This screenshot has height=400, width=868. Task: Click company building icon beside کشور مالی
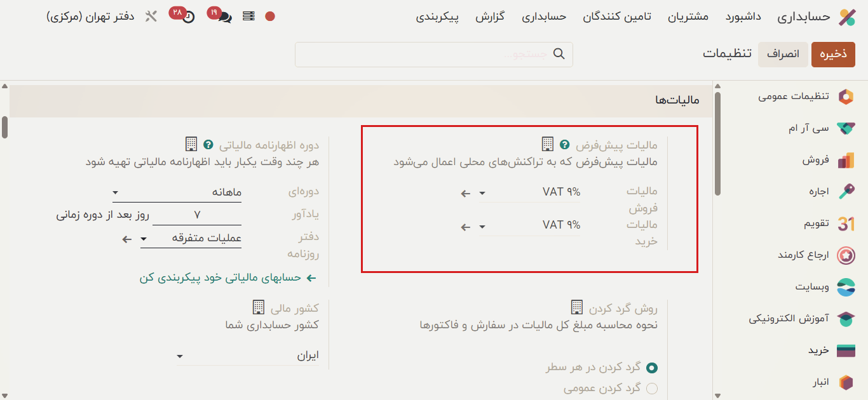coord(259,307)
